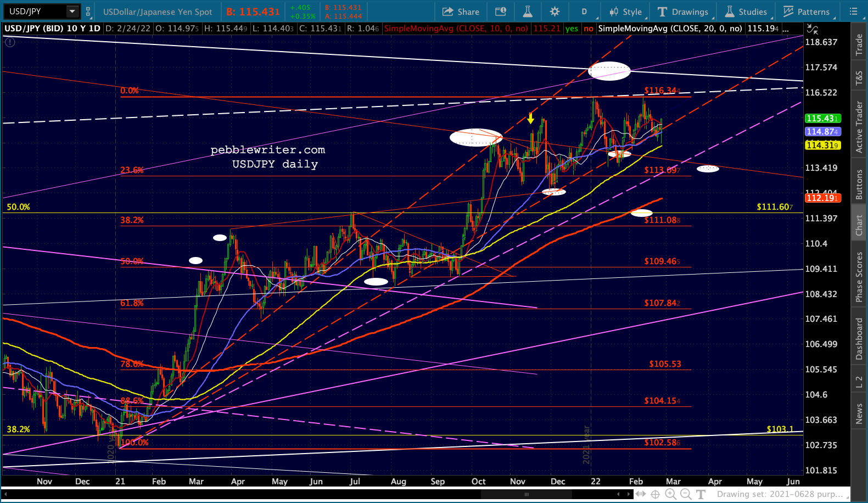Activate the crosshair pan tool icon

[x=656, y=494]
